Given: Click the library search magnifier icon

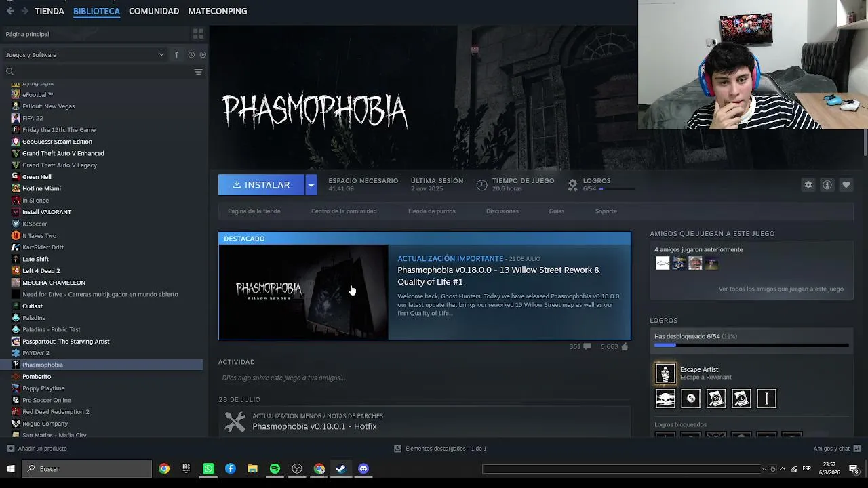Looking at the screenshot, I should 9,71.
